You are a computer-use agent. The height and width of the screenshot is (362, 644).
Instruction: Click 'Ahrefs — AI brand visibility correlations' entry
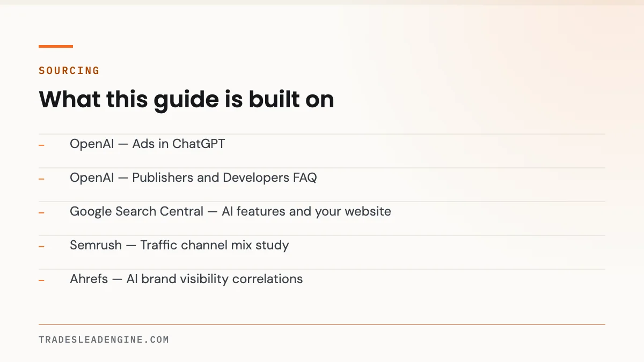186,279
